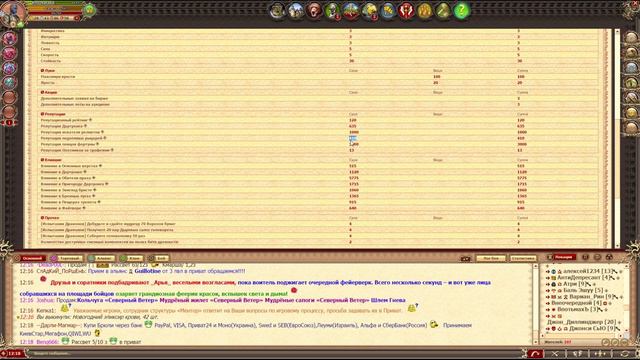Select the topmost pink orb in left sidebar
The height and width of the screenshot is (360, 640).
[x=9, y=38]
